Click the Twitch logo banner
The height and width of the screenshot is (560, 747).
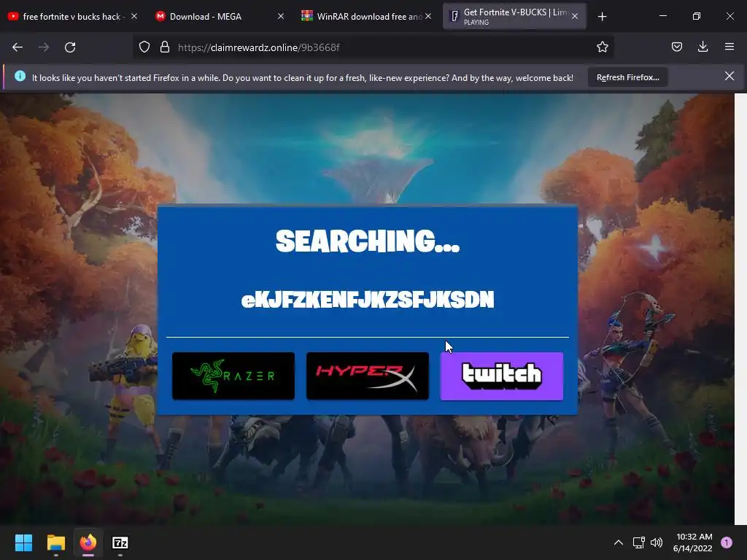click(502, 376)
